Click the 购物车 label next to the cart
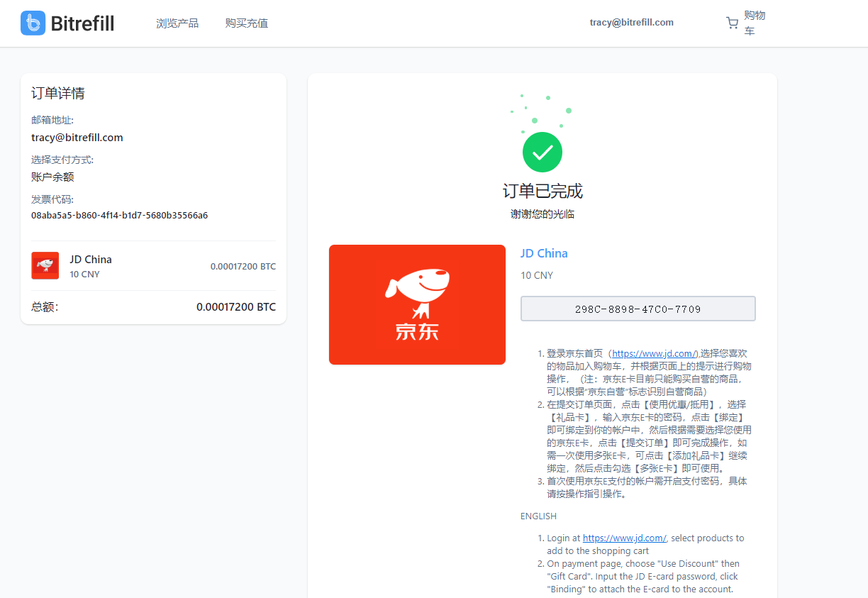 point(753,22)
